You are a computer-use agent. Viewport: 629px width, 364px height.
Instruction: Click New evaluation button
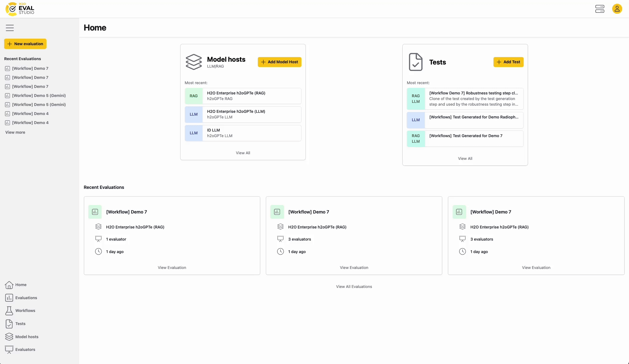pos(25,44)
